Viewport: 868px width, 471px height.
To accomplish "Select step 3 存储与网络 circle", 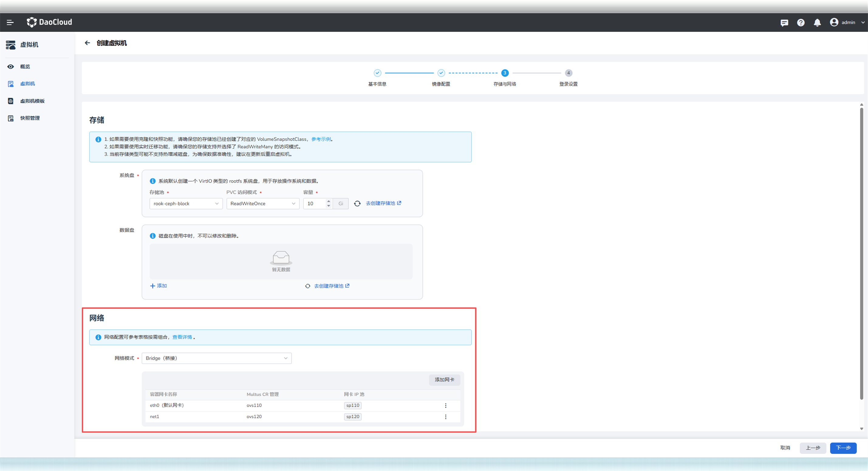I will coord(505,73).
